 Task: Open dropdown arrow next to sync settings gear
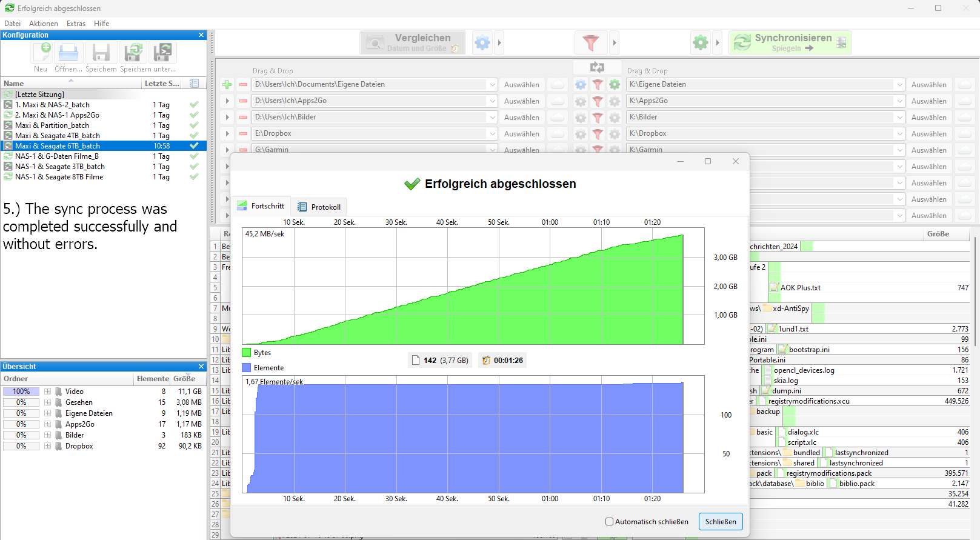[718, 43]
